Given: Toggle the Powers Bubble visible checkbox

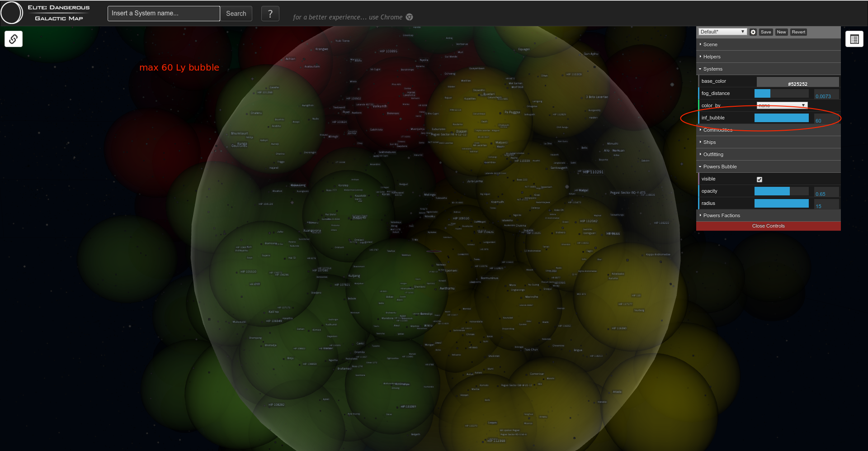Looking at the screenshot, I should (759, 180).
